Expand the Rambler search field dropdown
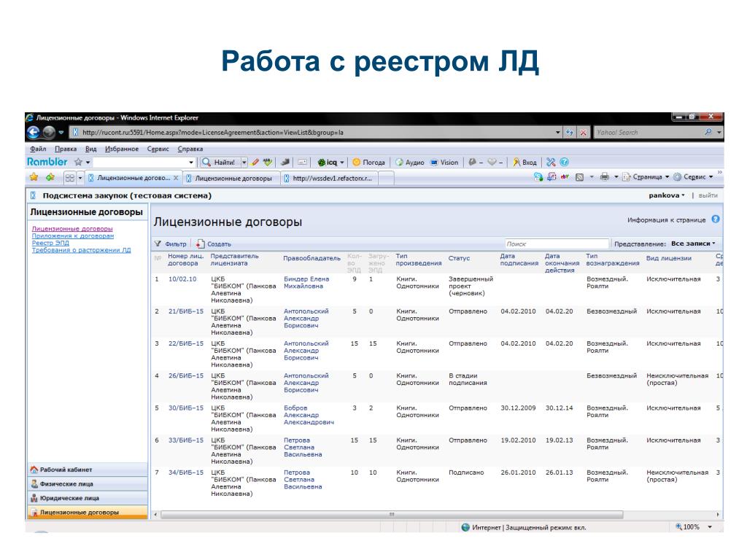The image size is (747, 560). click(x=191, y=163)
